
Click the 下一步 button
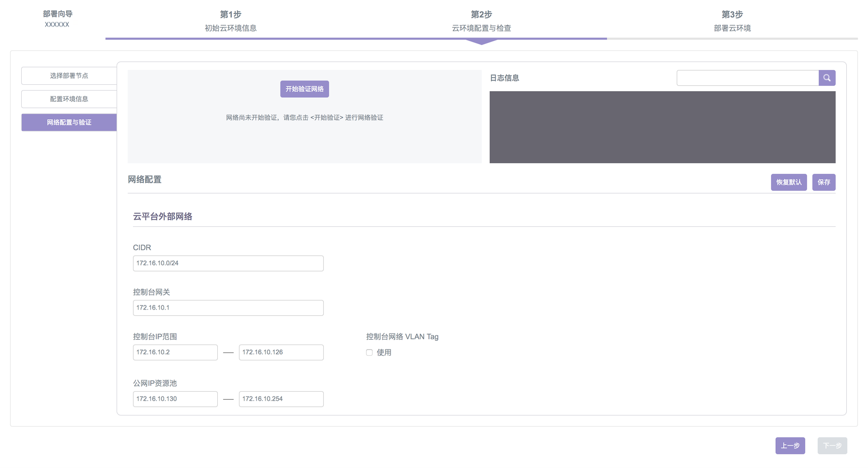tap(832, 446)
